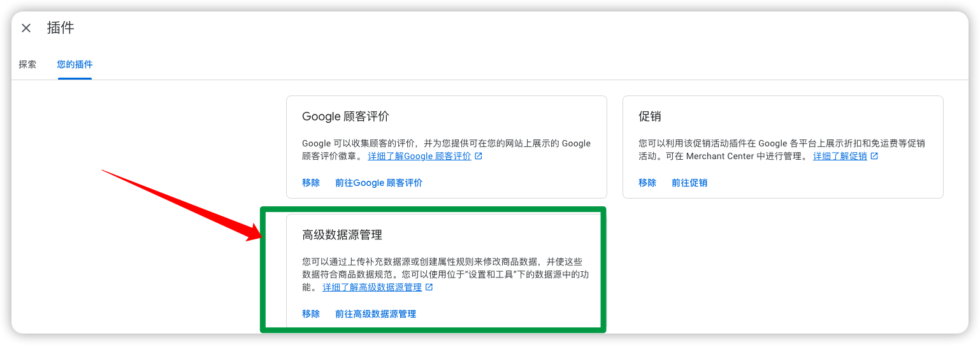Click external-link icon after 详细了解高级数据源管理
Screen dimensions: 980x345
pos(429,287)
